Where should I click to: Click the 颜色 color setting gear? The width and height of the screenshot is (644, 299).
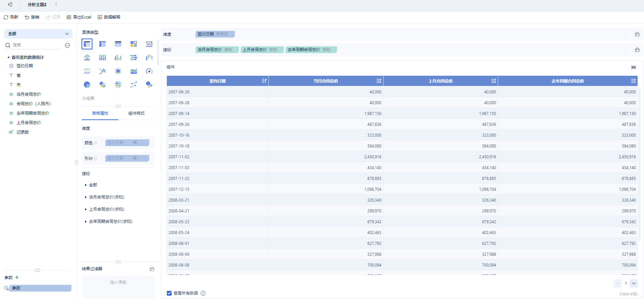tap(95, 143)
